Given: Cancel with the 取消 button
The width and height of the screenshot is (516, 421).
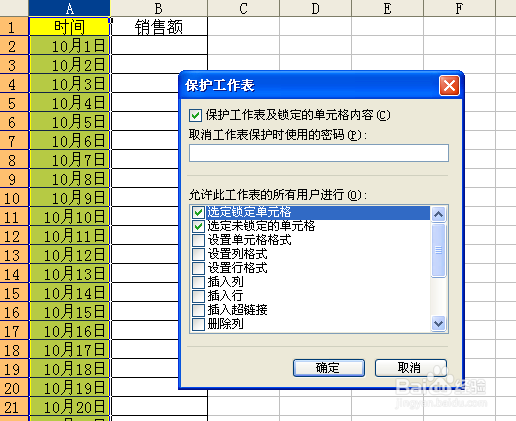Looking at the screenshot, I should 411,368.
